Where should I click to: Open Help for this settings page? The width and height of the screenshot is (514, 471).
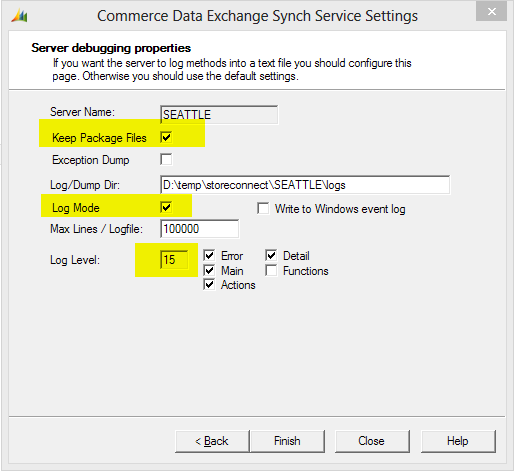click(458, 441)
